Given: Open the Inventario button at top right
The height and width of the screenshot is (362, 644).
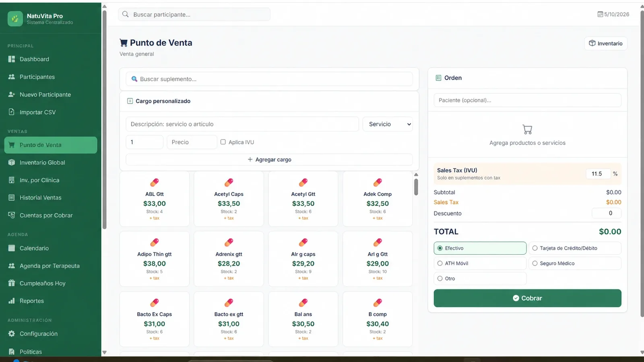Looking at the screenshot, I should 606,43.
